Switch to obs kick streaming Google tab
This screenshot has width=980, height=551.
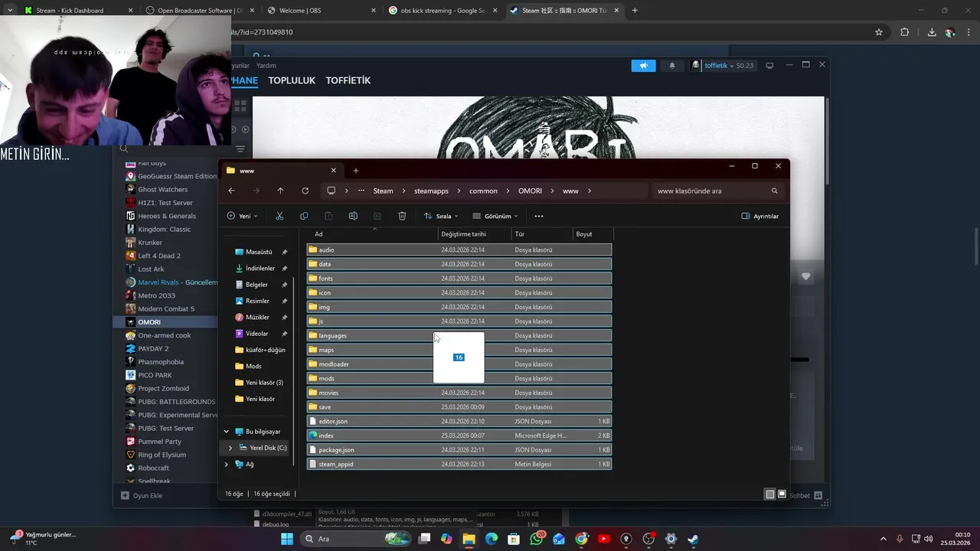point(443,10)
